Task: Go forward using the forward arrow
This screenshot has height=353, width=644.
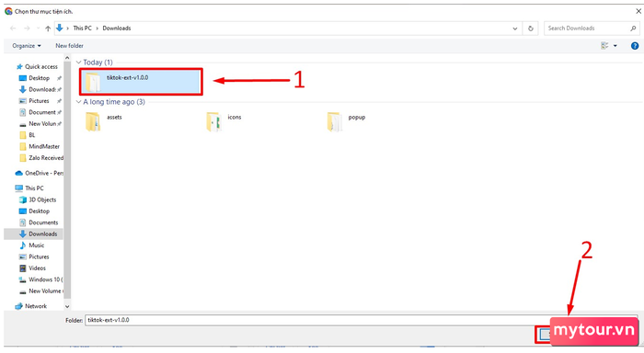Action: click(27, 28)
